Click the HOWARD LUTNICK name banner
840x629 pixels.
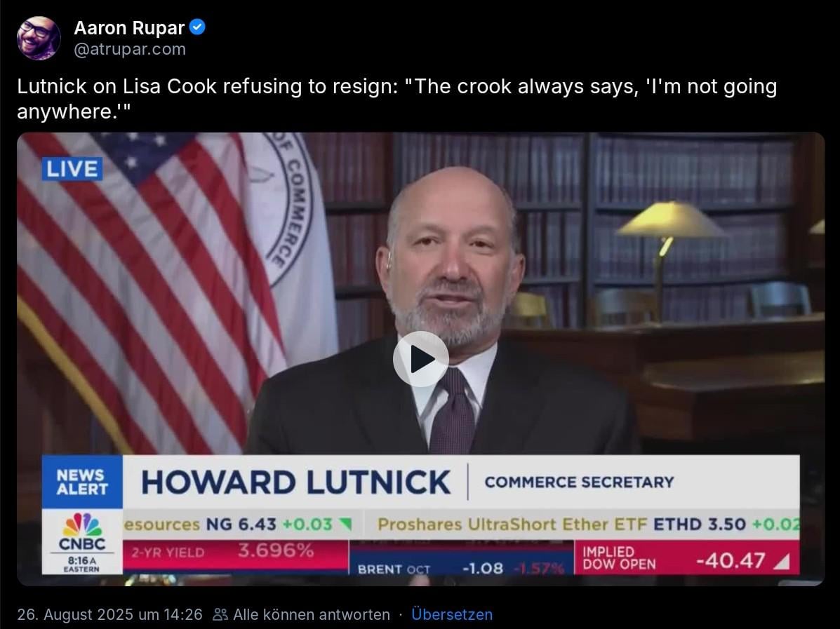click(x=295, y=482)
